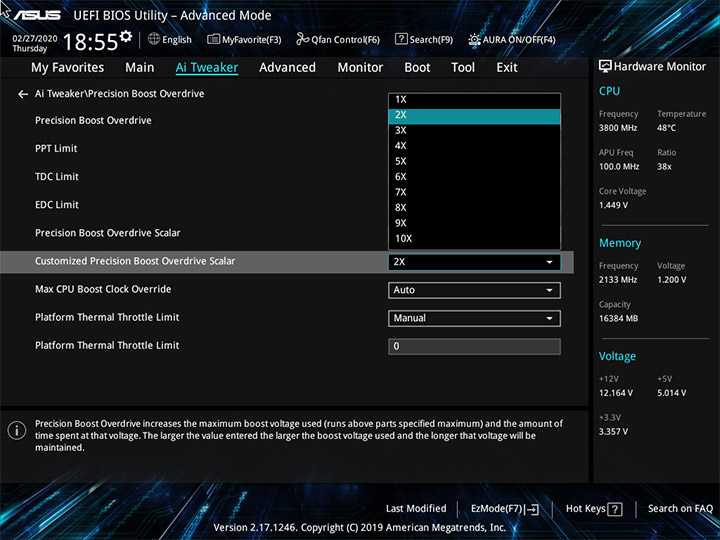Choose 8X scalar option
Viewport: 720px width, 540px height.
pyautogui.click(x=474, y=208)
